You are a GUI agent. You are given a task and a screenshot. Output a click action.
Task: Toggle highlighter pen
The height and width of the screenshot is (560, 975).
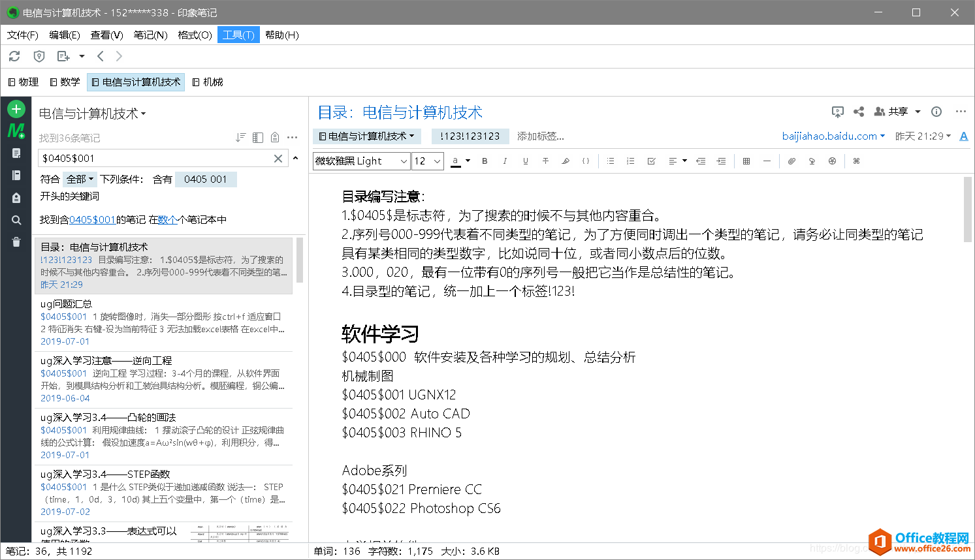click(566, 161)
